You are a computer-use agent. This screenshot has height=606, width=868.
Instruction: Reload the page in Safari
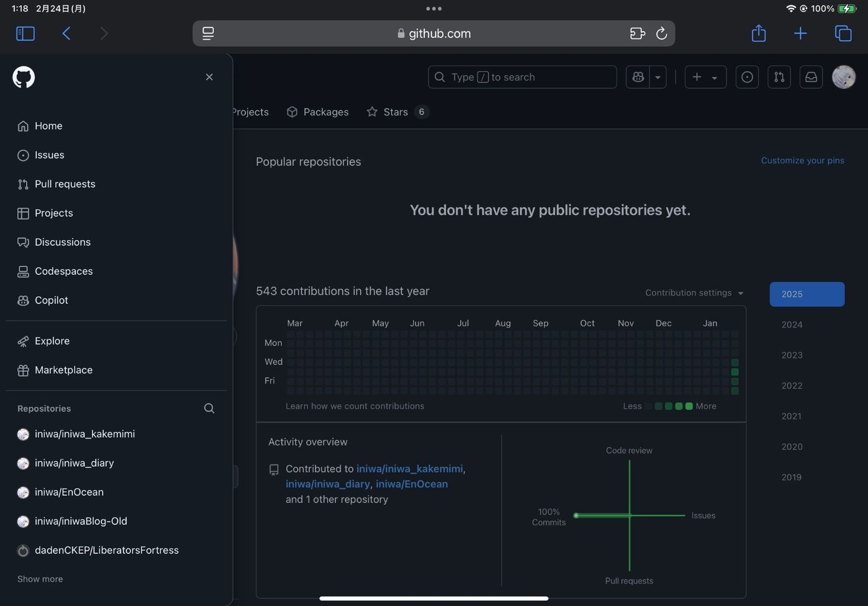(661, 34)
